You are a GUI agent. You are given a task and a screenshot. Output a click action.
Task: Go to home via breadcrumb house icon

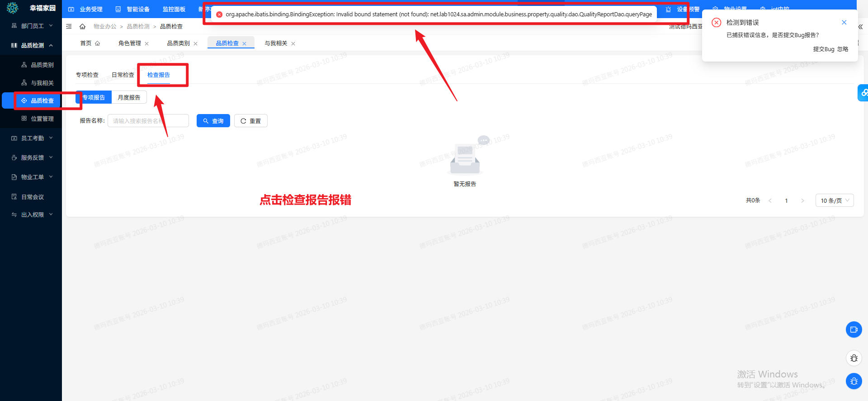click(82, 26)
